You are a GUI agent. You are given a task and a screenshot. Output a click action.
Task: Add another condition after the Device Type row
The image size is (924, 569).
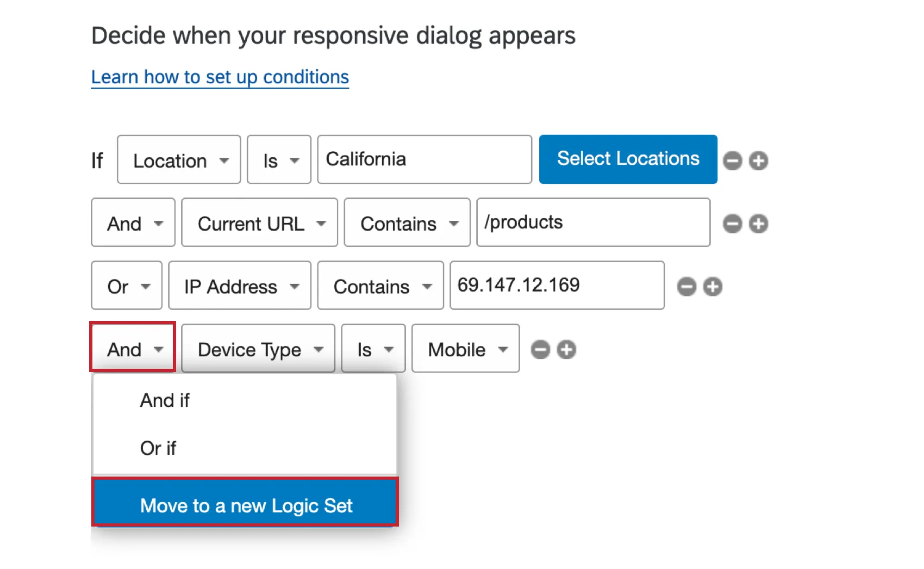566,350
